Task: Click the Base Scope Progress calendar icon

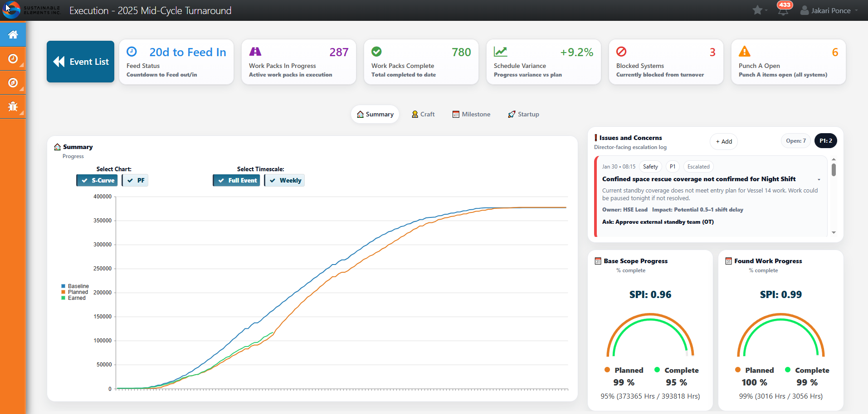Action: click(x=598, y=261)
